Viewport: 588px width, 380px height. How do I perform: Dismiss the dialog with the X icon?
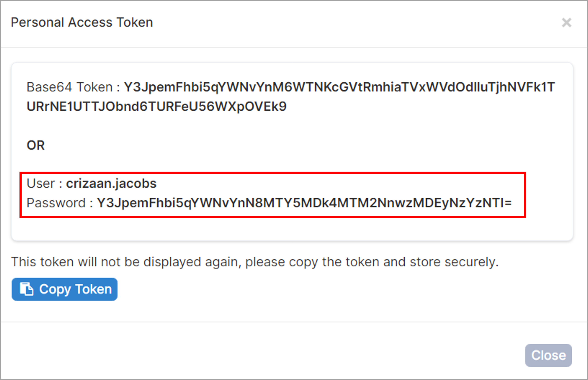pos(566,23)
